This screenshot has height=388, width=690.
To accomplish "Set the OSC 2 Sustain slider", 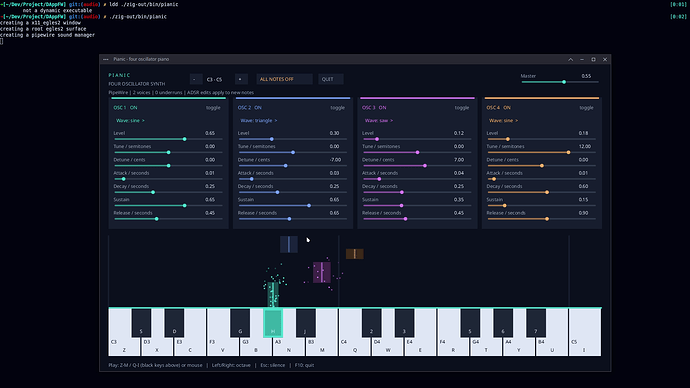I will [293, 205].
